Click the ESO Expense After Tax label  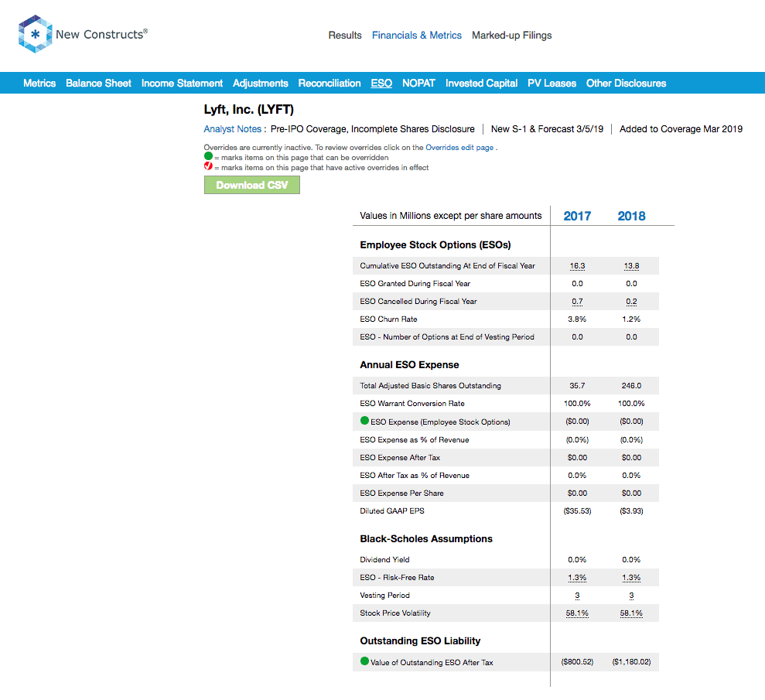coord(400,458)
